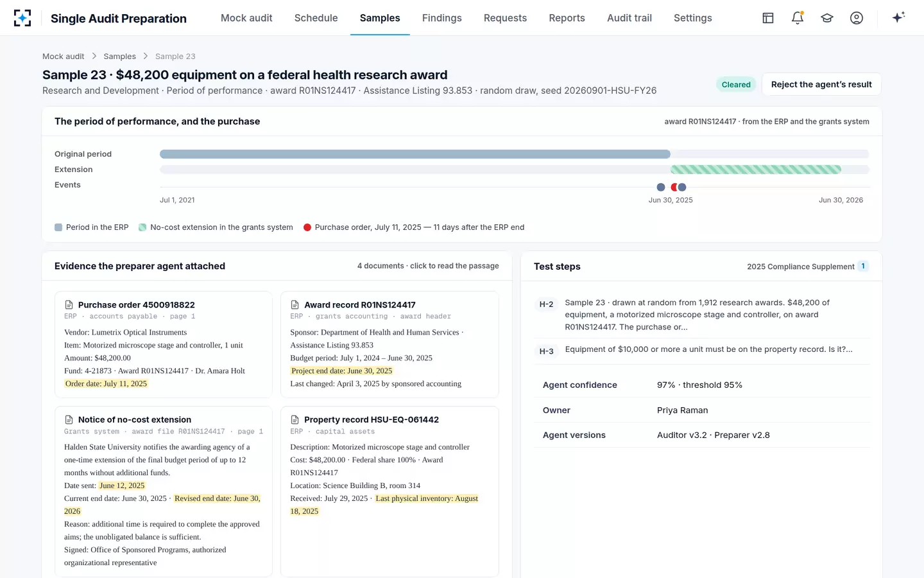The width and height of the screenshot is (924, 578).
Task: Click the document icon beside Purchase order 4500918822
Action: (x=69, y=305)
